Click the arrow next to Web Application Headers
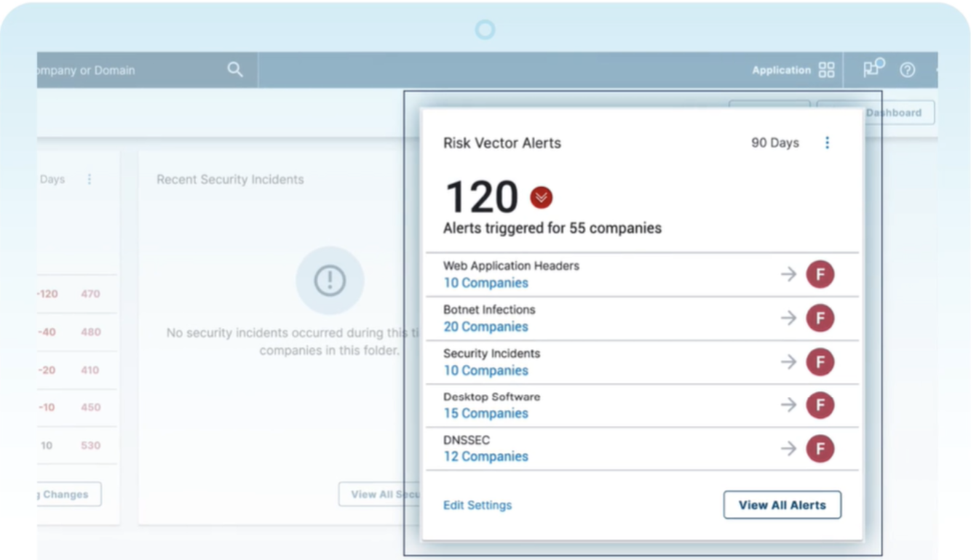 tap(789, 274)
